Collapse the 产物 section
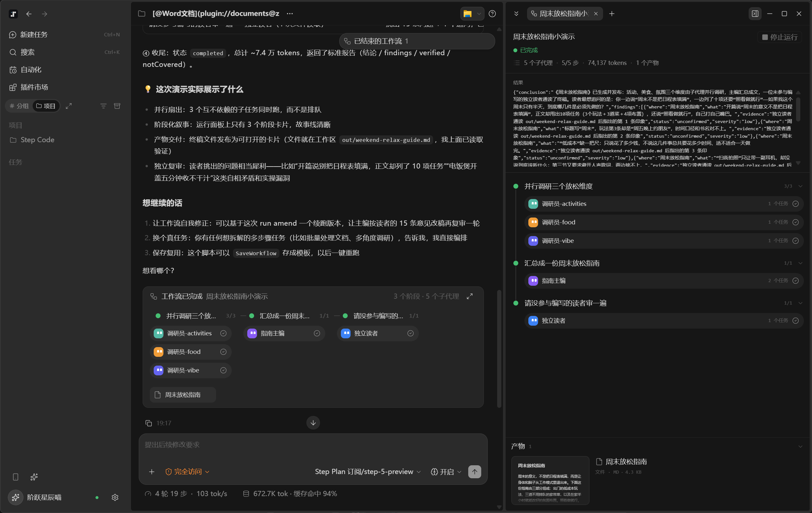 point(800,446)
